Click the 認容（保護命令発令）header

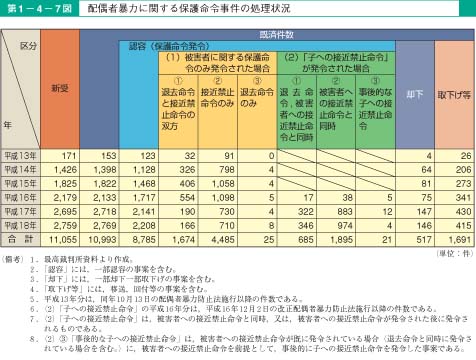coord(169,46)
